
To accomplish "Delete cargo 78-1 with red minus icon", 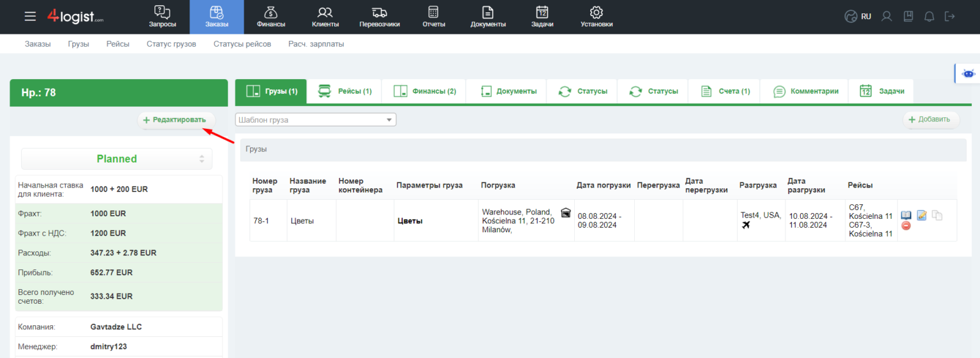I will click(x=906, y=227).
